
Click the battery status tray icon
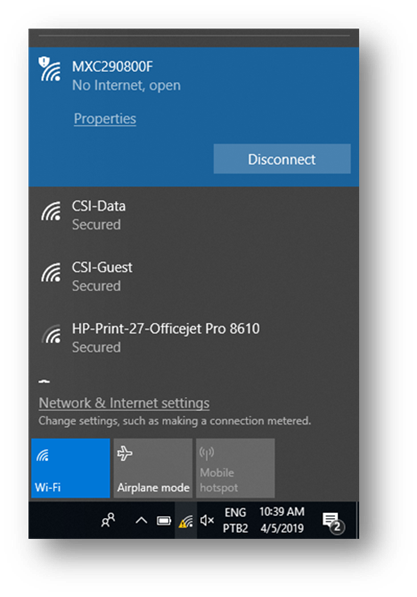coord(164,520)
